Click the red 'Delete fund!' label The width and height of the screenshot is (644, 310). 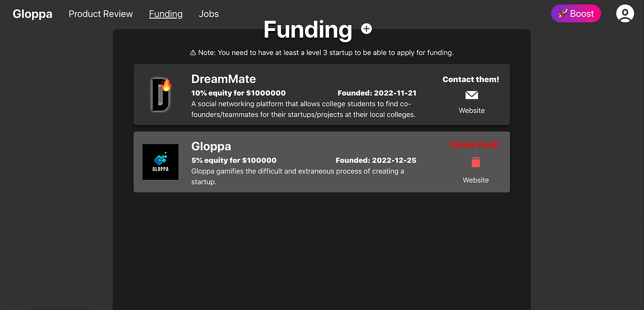point(475,145)
